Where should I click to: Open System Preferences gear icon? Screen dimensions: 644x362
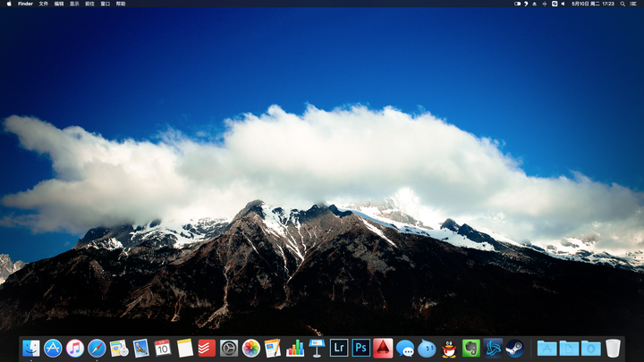pos(229,349)
